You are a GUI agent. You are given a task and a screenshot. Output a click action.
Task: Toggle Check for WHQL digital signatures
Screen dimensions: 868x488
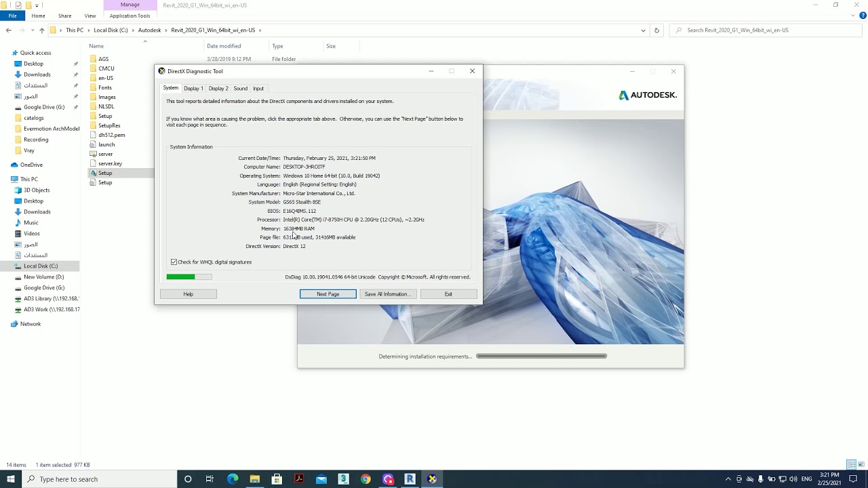(x=174, y=262)
